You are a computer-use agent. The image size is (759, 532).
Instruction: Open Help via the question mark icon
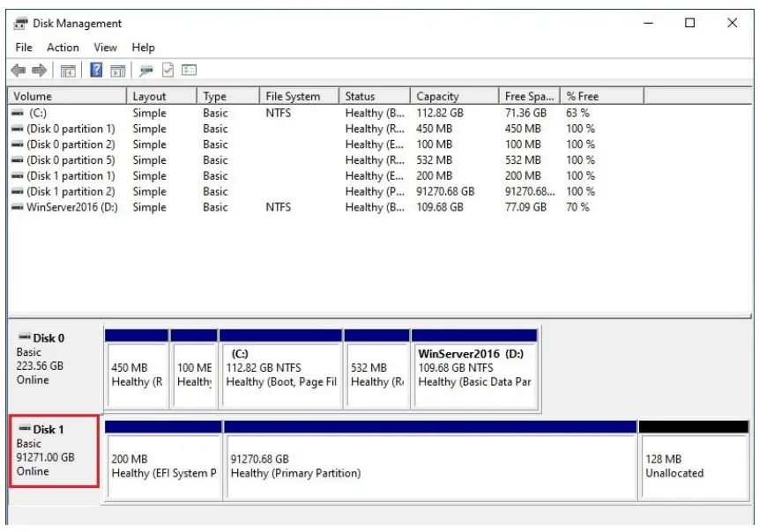click(97, 70)
